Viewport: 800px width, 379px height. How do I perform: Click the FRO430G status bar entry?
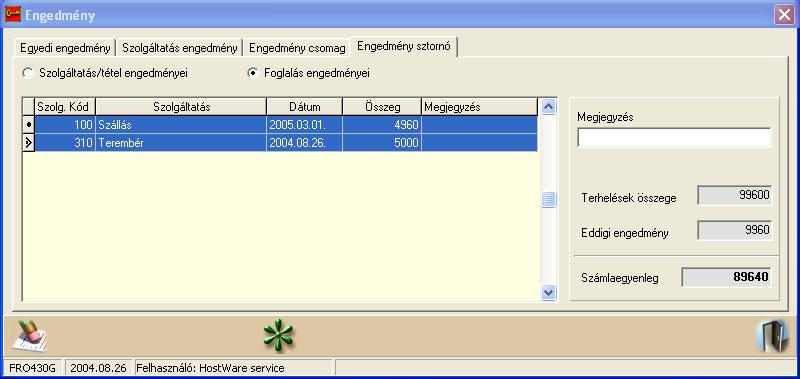pyautogui.click(x=34, y=368)
